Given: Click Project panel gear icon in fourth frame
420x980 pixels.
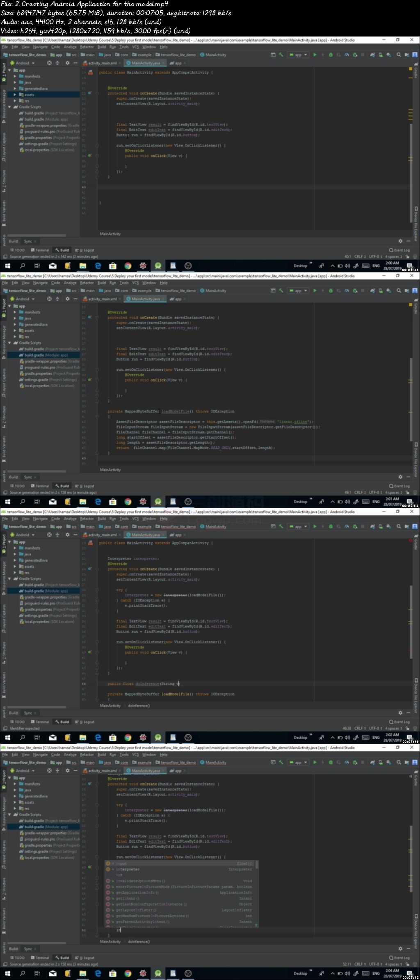Looking at the screenshot, I should 67,771.
